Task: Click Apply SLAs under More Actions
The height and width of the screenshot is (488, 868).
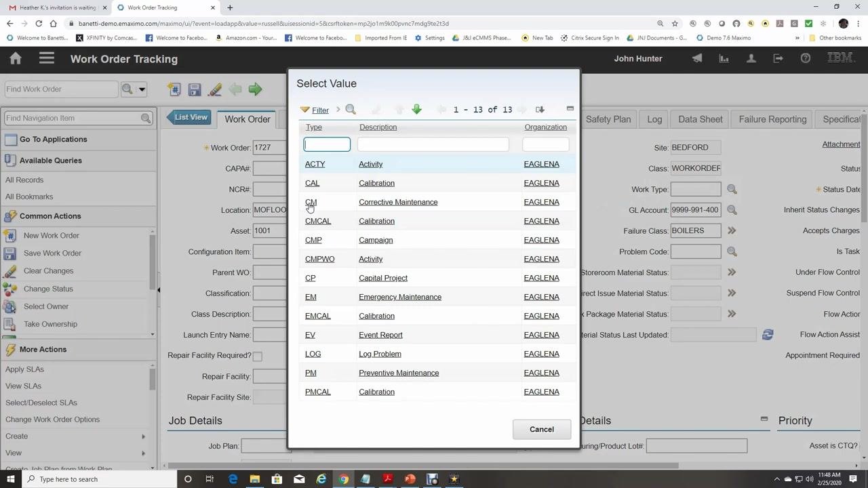Action: point(24,369)
